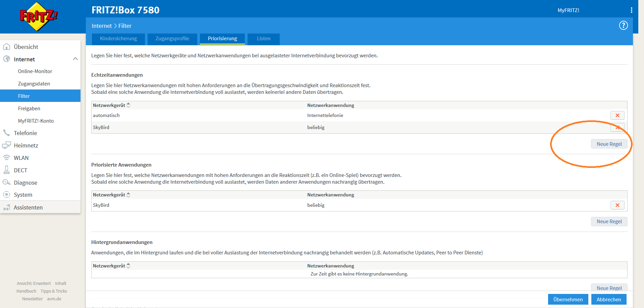This screenshot has height=308, width=644.
Task: Open the avm.de footer link
Action: pos(54,299)
